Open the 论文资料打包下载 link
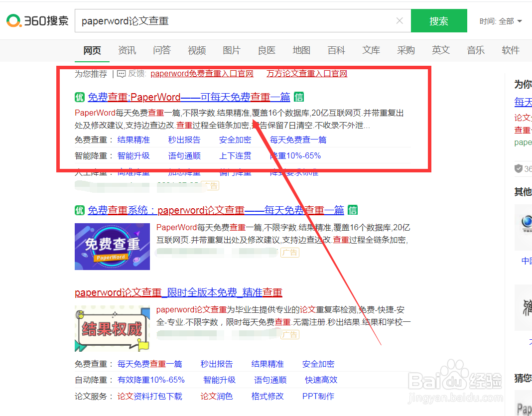 (149, 396)
